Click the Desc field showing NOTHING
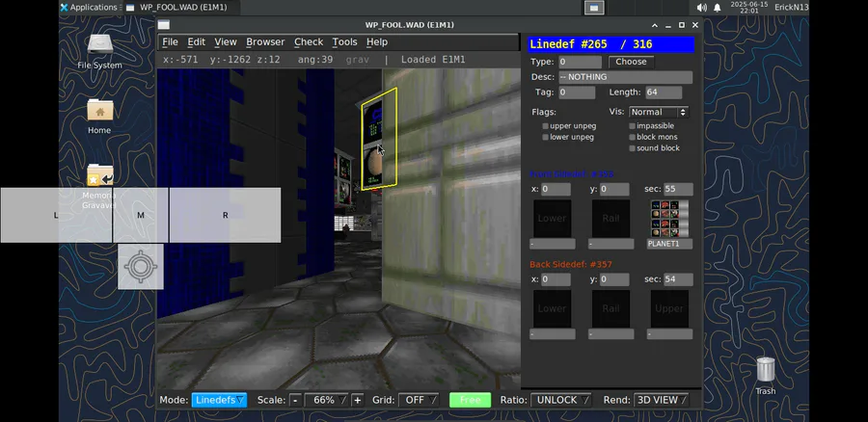This screenshot has height=422, width=868. (625, 77)
